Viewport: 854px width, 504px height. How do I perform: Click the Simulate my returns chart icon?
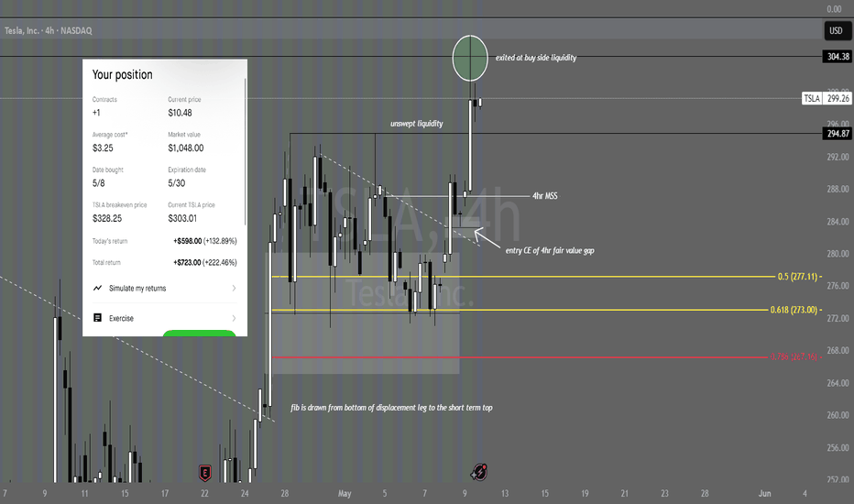(97, 289)
